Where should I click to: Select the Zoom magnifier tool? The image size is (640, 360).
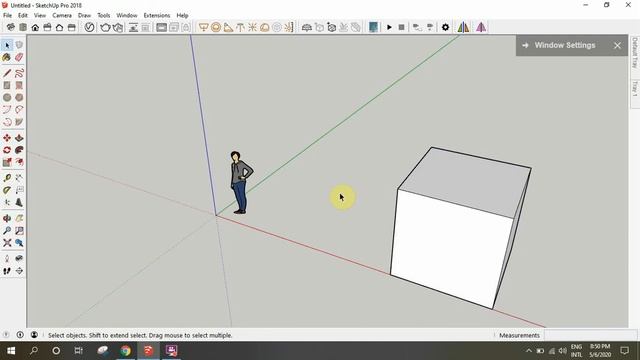(x=7, y=231)
